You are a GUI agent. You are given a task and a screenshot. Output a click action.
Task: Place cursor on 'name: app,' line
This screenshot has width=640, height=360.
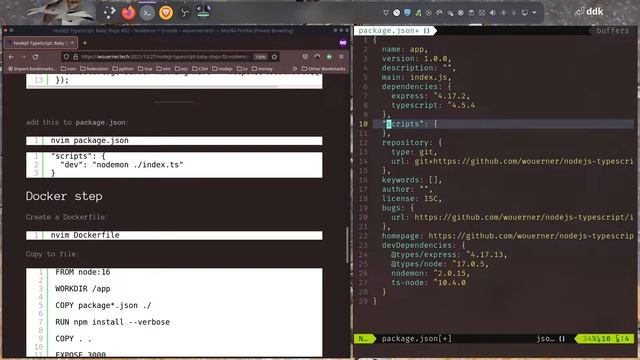tap(404, 49)
